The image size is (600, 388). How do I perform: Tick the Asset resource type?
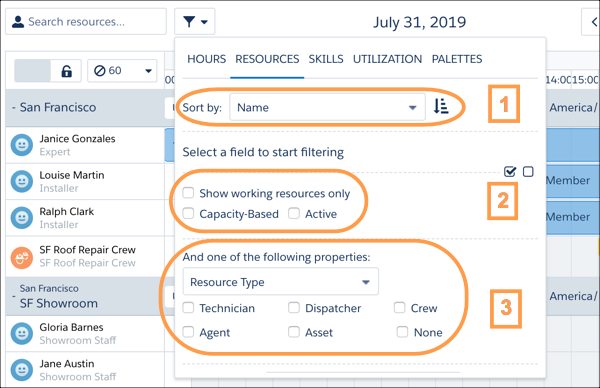pos(294,332)
